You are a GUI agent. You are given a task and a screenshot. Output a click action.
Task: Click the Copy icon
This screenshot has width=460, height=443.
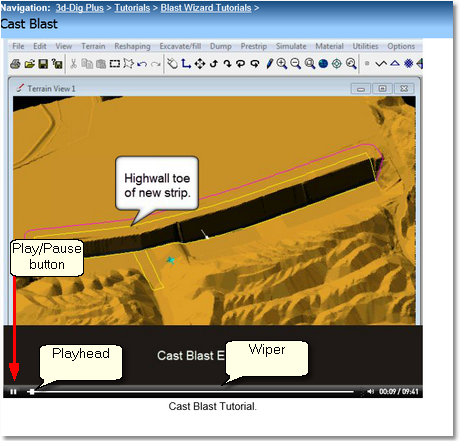pyautogui.click(x=87, y=63)
